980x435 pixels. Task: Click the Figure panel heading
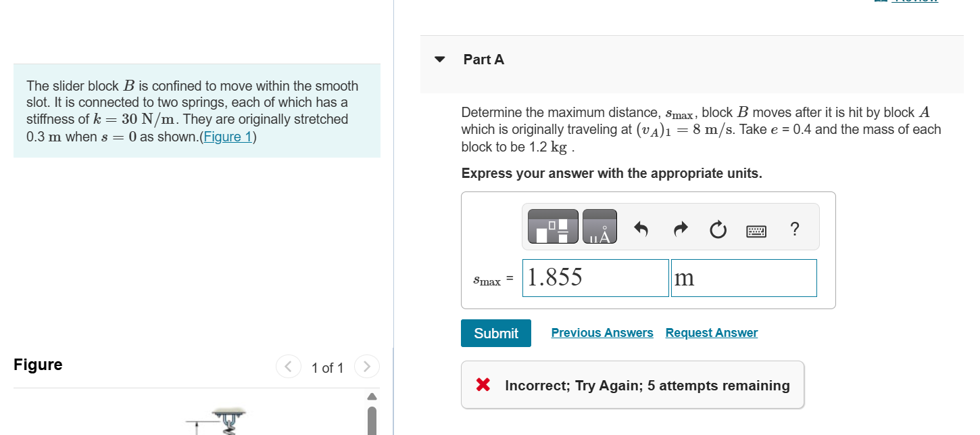coord(37,365)
